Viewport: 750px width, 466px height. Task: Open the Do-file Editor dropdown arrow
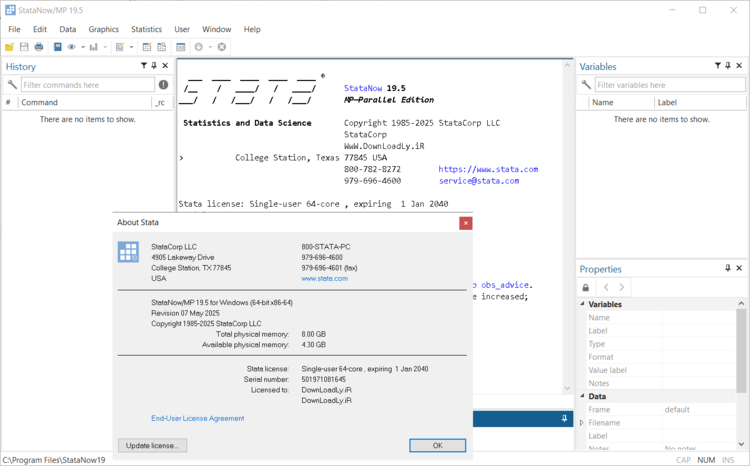click(131, 47)
